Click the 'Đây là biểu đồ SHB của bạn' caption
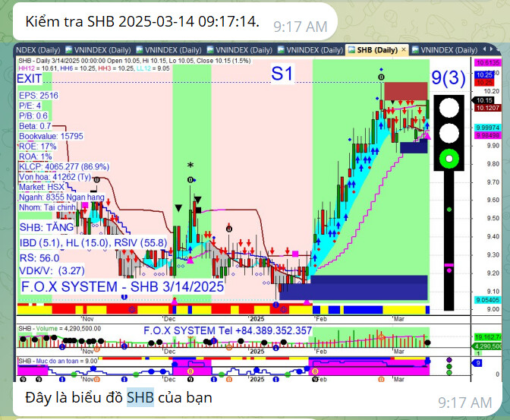 pos(118,397)
